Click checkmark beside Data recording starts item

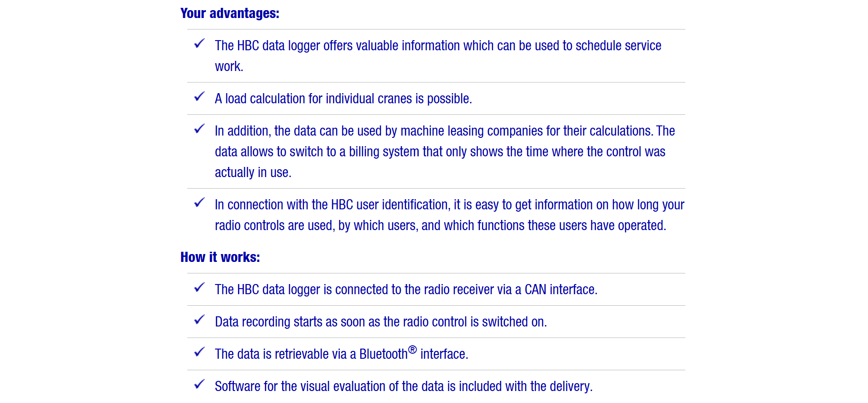(x=199, y=320)
